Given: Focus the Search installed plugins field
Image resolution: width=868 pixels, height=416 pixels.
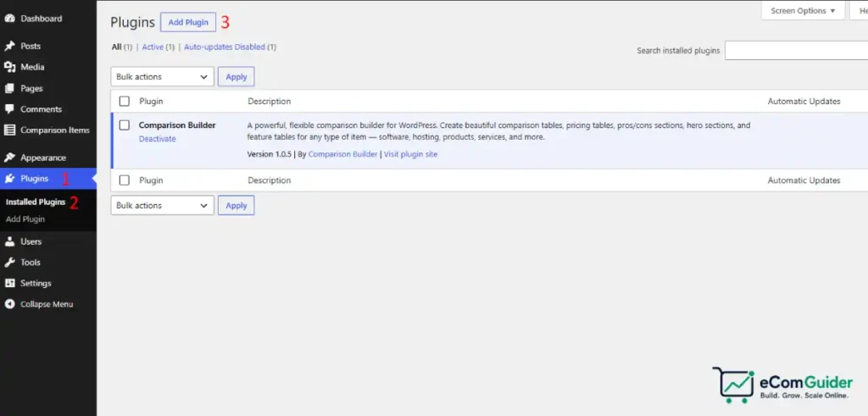Looking at the screenshot, I should point(797,50).
